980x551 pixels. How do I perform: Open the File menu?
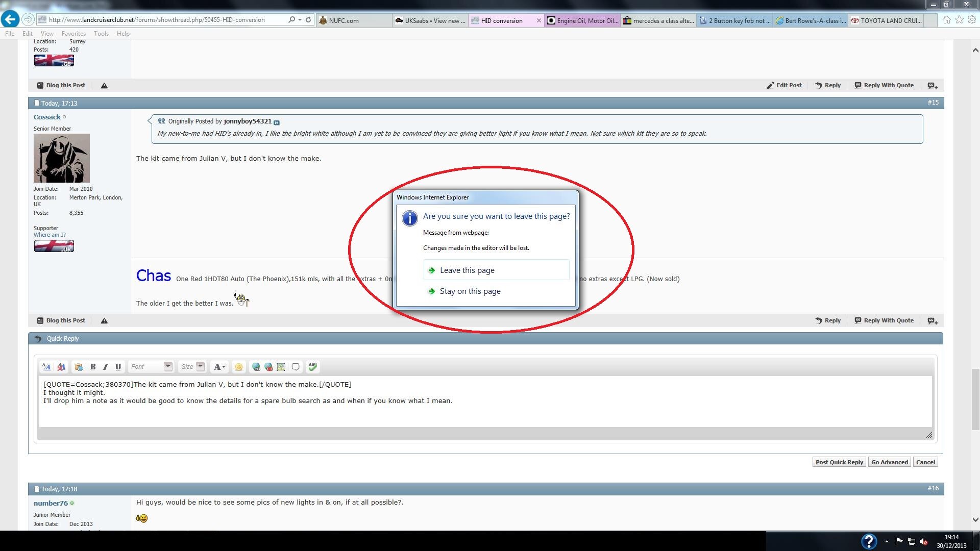[x=10, y=34]
